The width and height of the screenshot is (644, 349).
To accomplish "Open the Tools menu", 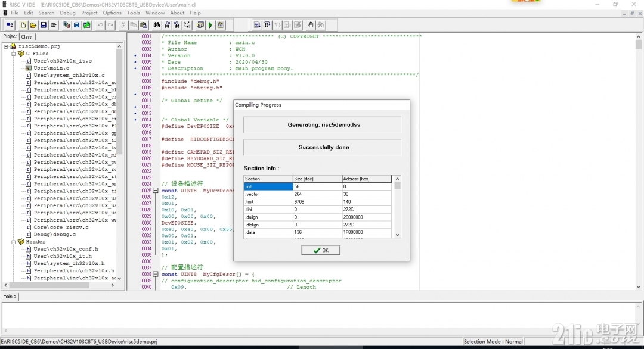I will coord(134,13).
